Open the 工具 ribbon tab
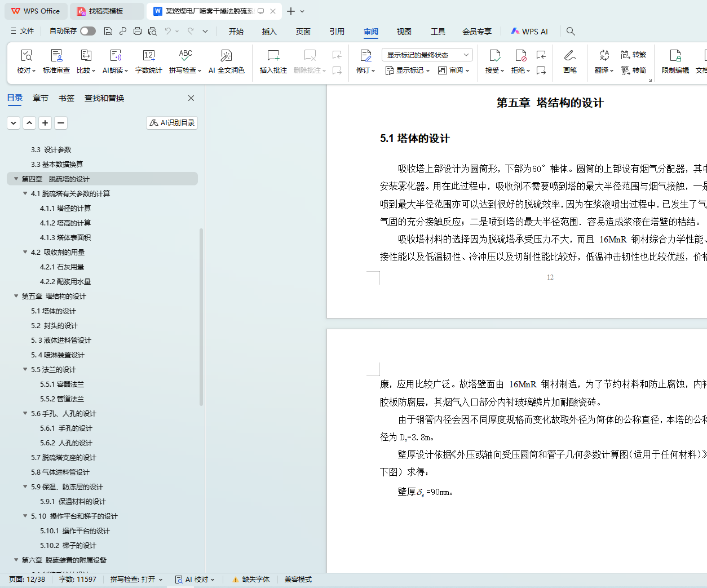 click(x=438, y=32)
